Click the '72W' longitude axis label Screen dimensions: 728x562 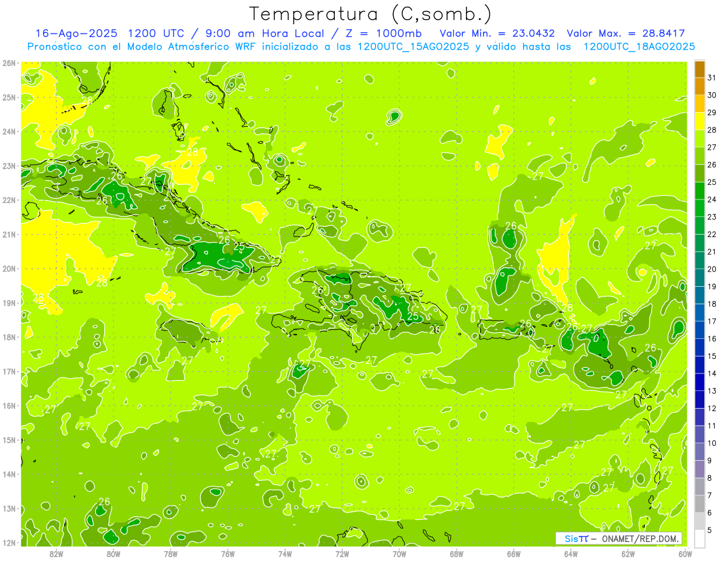tap(342, 553)
